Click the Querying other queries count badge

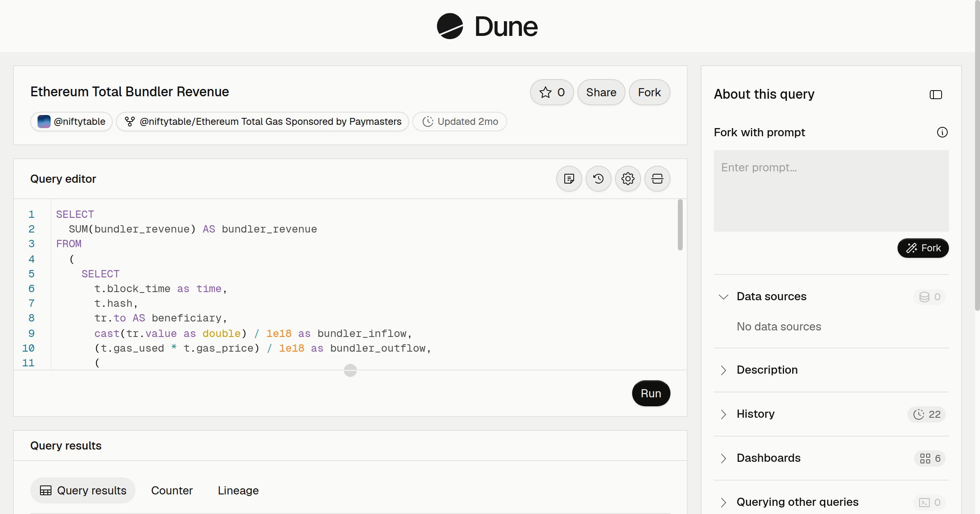(x=929, y=503)
